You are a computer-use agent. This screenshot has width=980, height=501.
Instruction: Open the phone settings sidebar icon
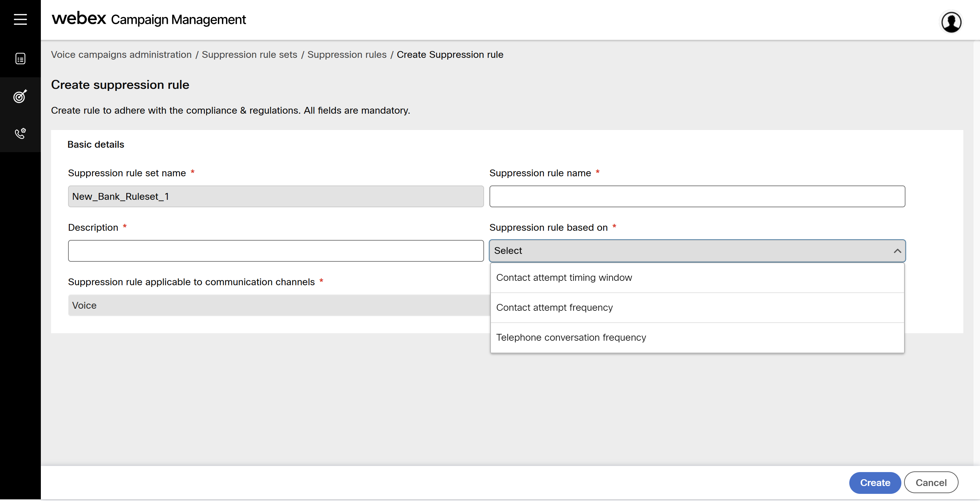20,133
